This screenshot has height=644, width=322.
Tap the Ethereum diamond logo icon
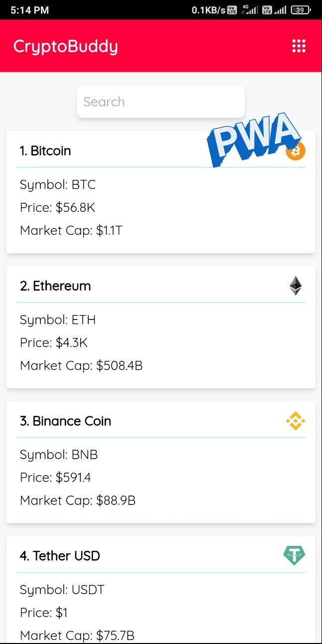[x=296, y=286]
